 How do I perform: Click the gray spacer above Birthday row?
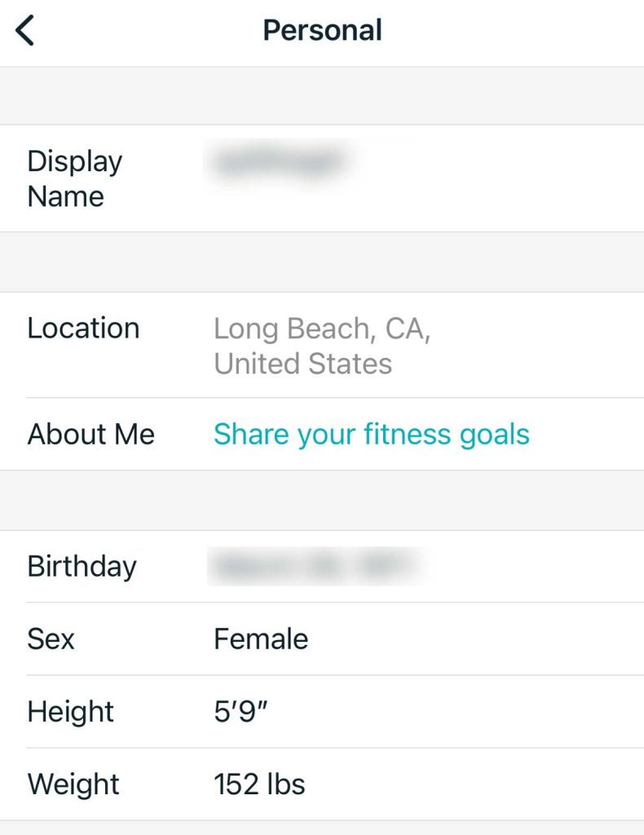coord(322,500)
